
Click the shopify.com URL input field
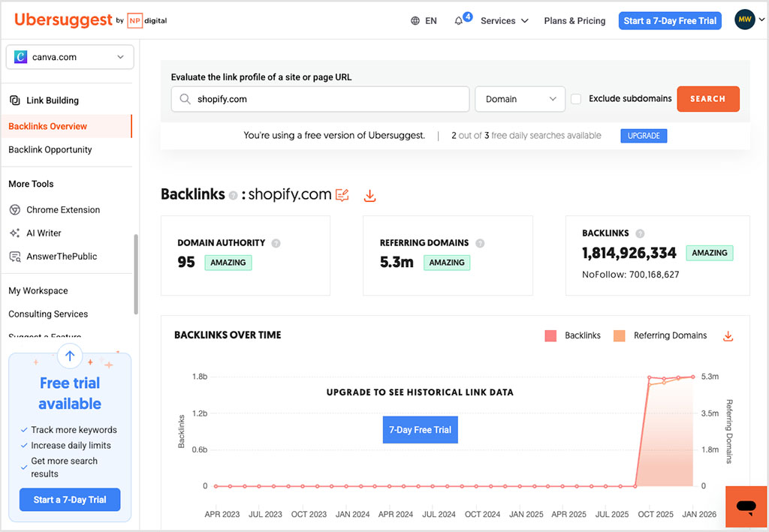click(x=320, y=98)
